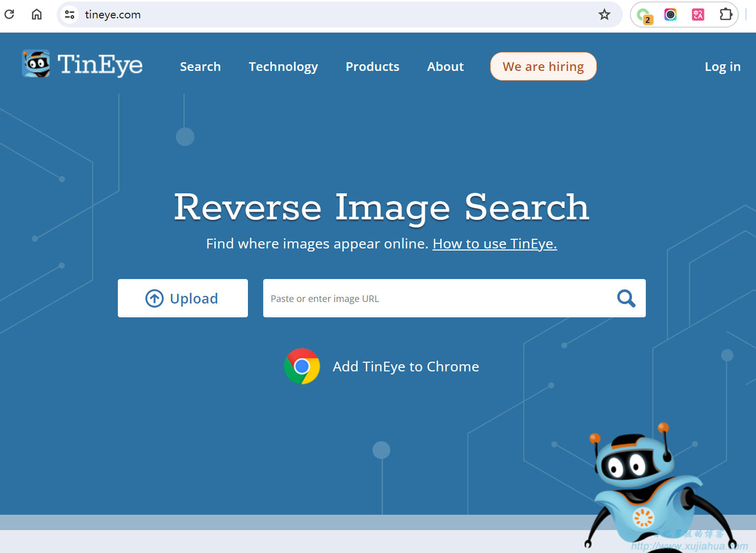Reload the page with the refresh icon
Screen dimensions: 756x553
[x=9, y=14]
